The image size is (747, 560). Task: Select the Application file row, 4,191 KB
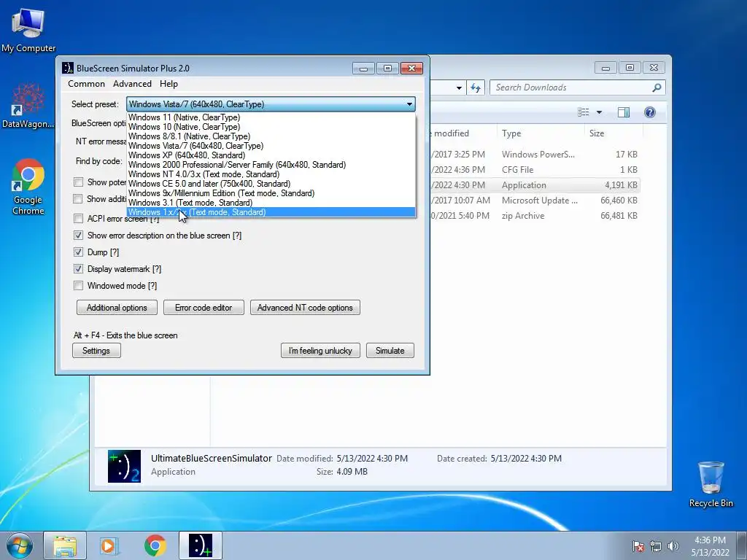[534, 185]
